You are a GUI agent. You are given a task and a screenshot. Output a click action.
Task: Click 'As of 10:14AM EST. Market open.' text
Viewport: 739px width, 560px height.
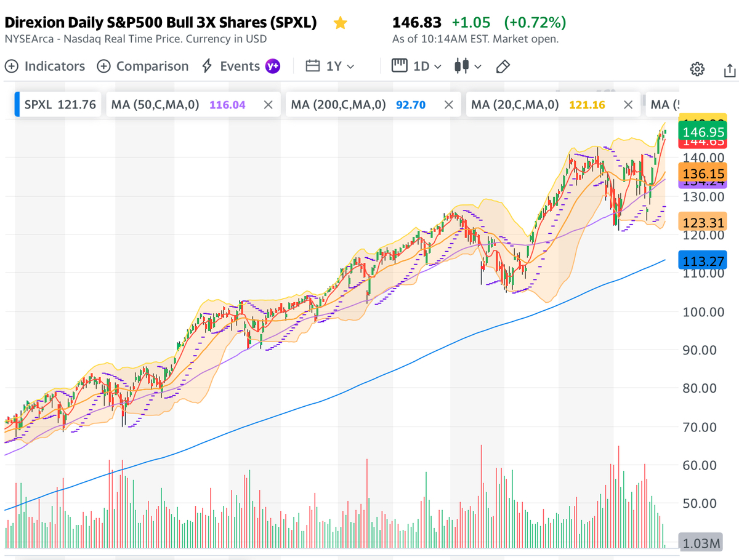point(475,39)
